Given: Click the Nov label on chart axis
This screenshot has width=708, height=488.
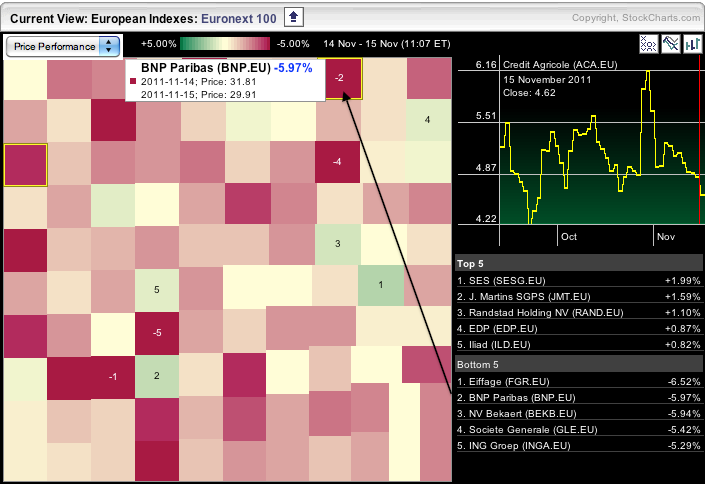Looking at the screenshot, I should (x=666, y=237).
